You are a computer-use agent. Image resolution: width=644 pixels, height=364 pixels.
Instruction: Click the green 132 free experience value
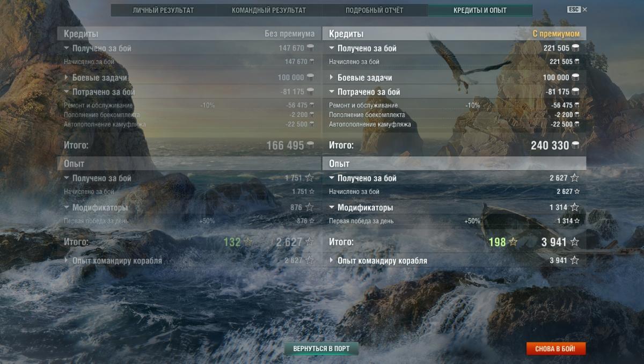pyautogui.click(x=232, y=242)
